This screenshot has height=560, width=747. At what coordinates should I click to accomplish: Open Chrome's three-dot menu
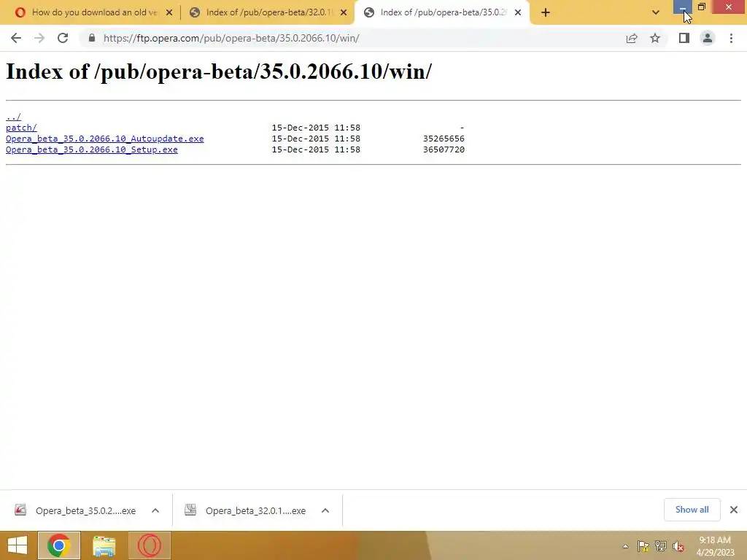pos(731,38)
